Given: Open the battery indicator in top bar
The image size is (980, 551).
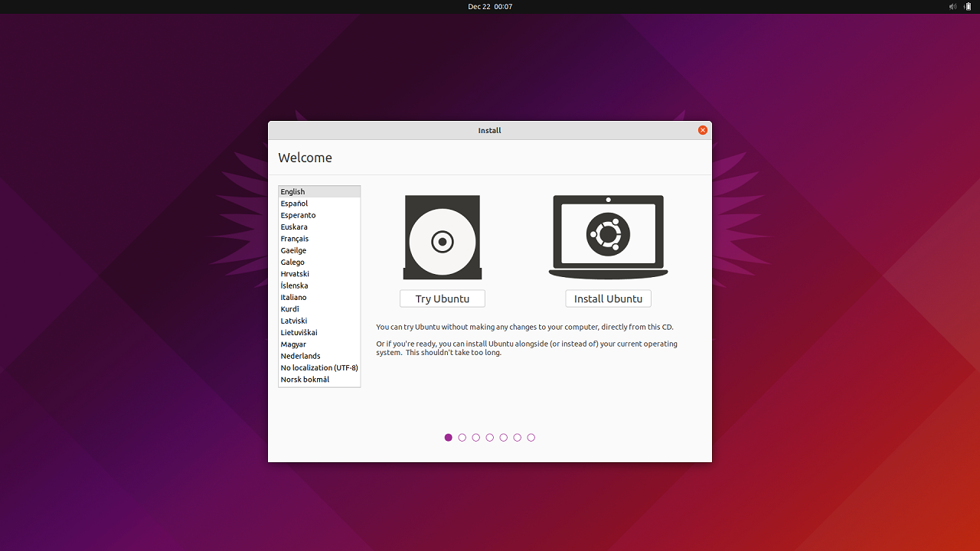Looking at the screenshot, I should coord(968,6).
